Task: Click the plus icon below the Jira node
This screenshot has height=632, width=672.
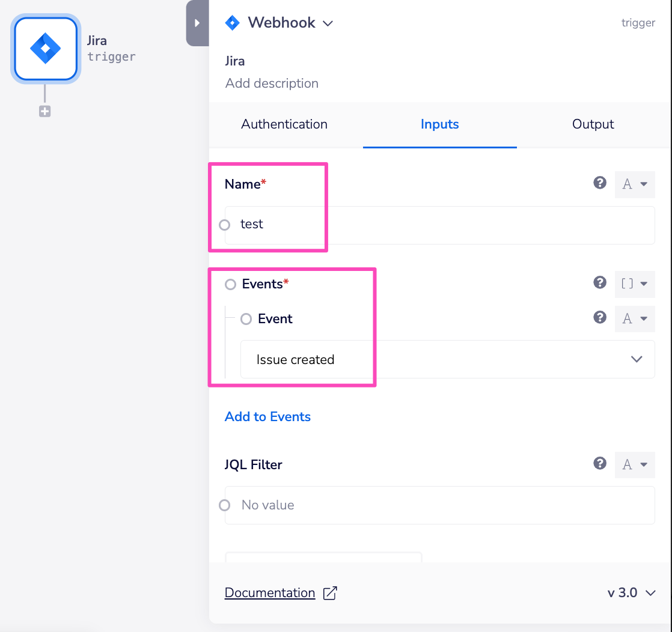Action: click(x=44, y=111)
